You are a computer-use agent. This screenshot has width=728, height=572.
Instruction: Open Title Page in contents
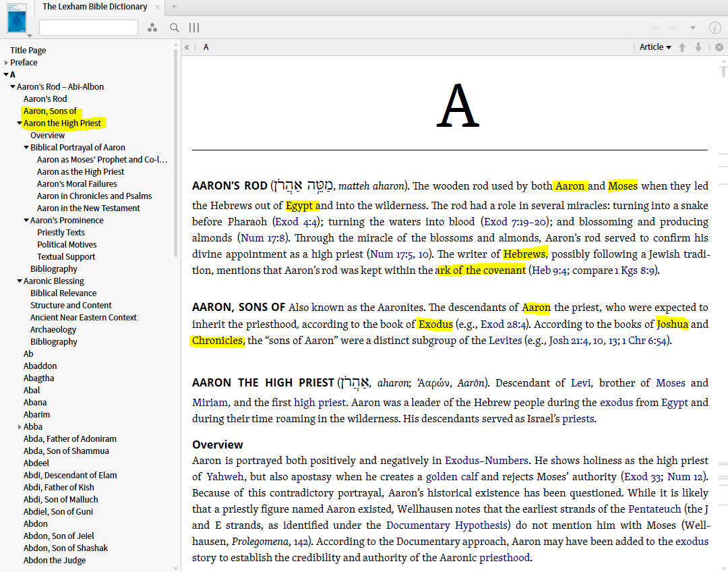(x=28, y=50)
